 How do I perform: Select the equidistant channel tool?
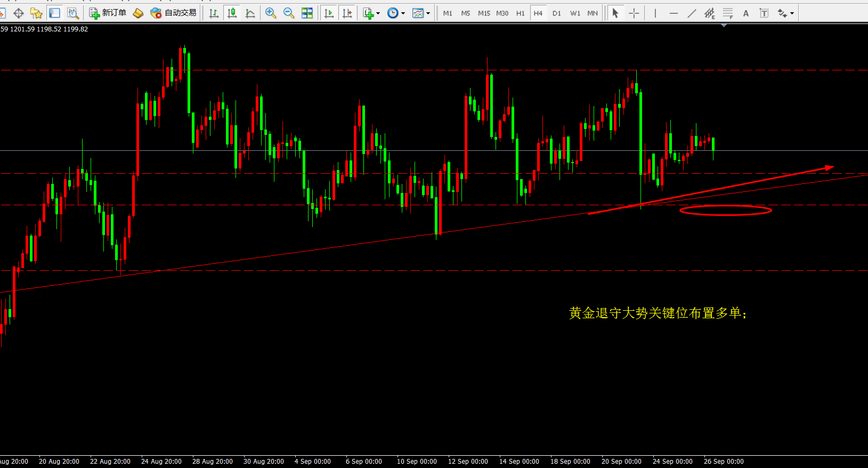click(x=710, y=13)
